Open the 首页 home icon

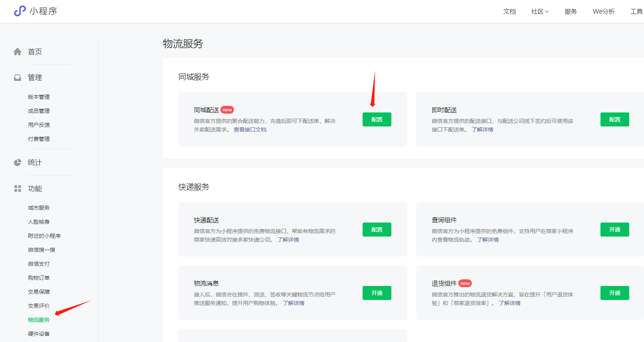(x=17, y=52)
